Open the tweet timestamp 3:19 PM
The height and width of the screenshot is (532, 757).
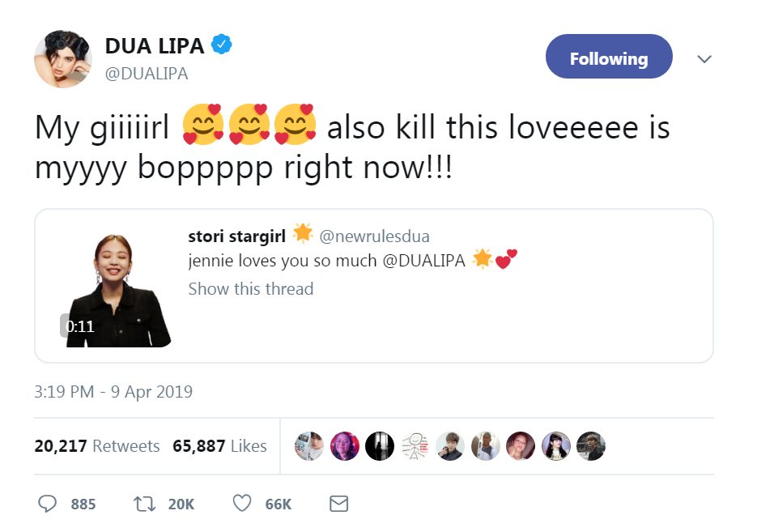pos(113,393)
